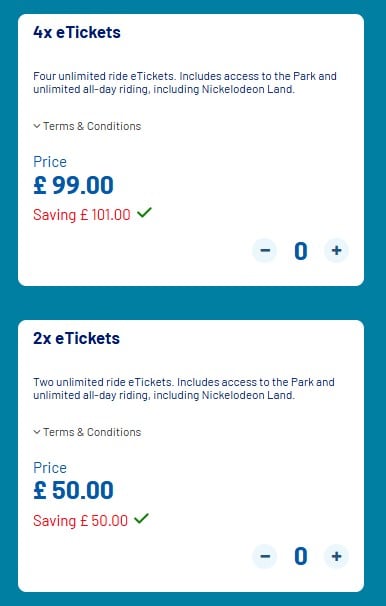Open Terms & Conditions text for 2x eTickets

click(x=92, y=432)
